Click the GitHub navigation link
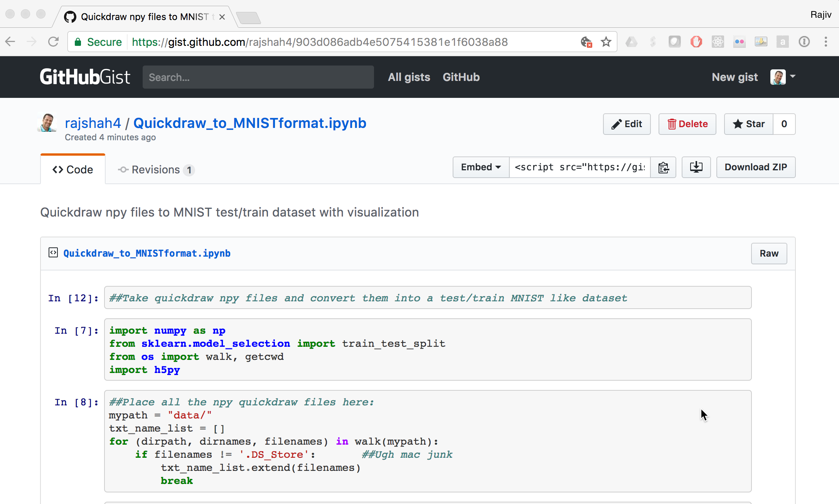This screenshot has width=839, height=504. pos(462,77)
